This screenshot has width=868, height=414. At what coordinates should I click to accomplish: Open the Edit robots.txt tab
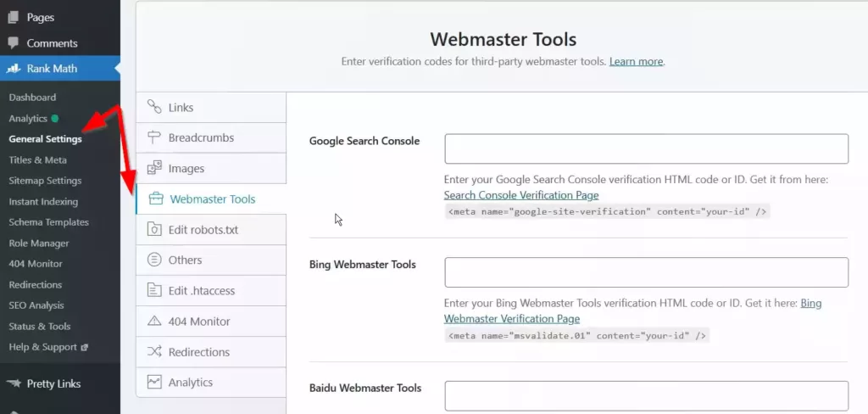tap(211, 229)
